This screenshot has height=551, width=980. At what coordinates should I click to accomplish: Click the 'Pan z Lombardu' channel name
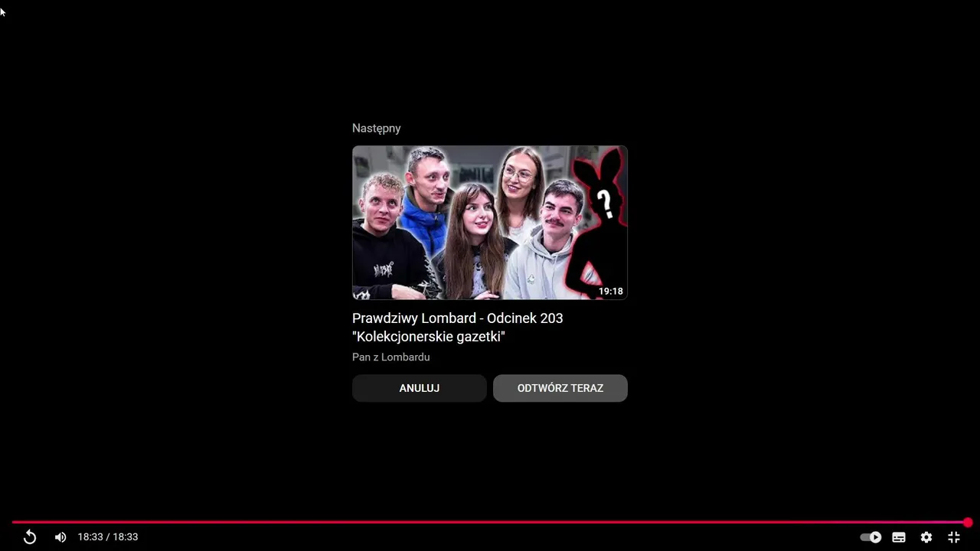391,357
